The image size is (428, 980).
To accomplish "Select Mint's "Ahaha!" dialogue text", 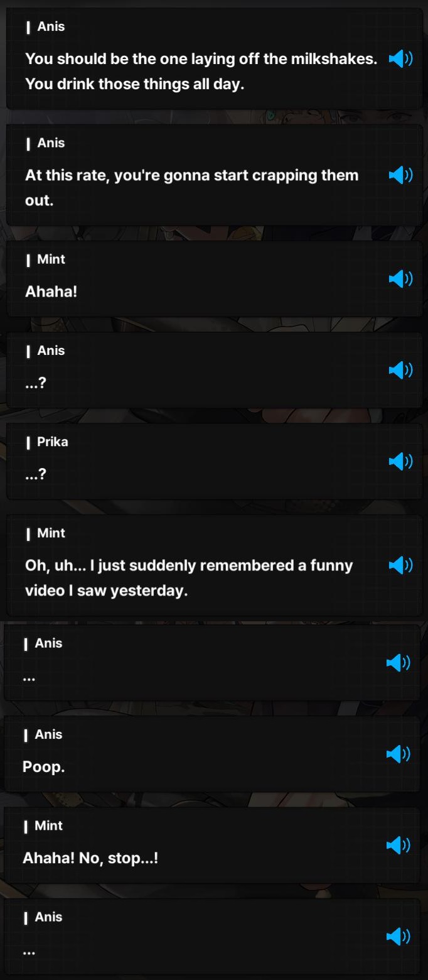I will click(51, 291).
